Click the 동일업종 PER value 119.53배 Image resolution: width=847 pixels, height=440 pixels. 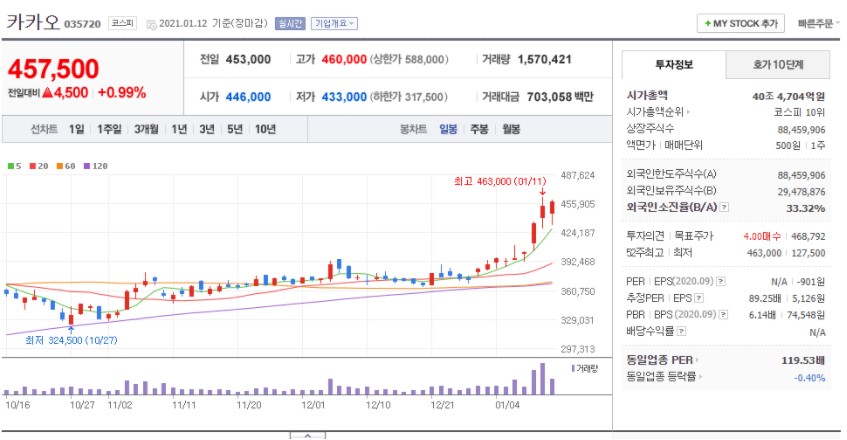(803, 361)
